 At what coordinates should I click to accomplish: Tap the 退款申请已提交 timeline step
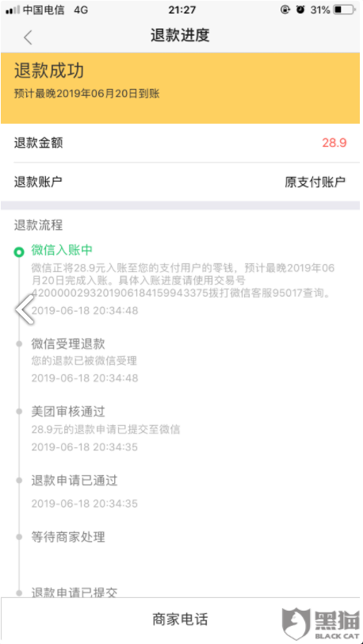(x=75, y=592)
